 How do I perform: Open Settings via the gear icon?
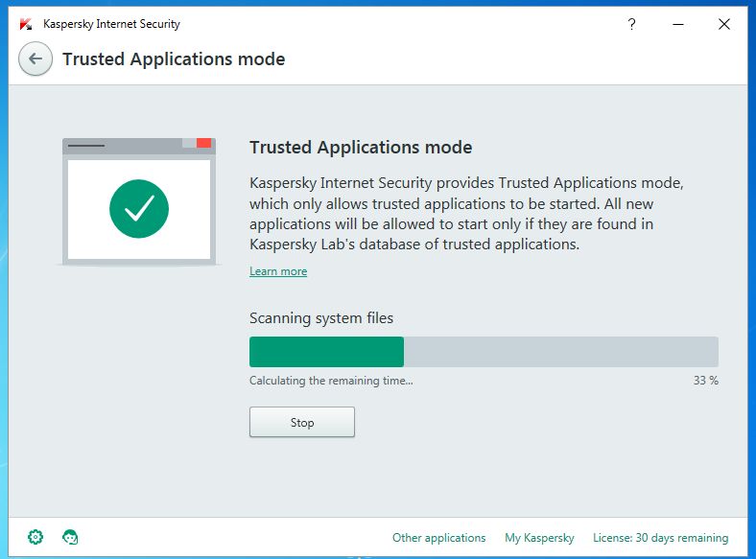tap(35, 537)
